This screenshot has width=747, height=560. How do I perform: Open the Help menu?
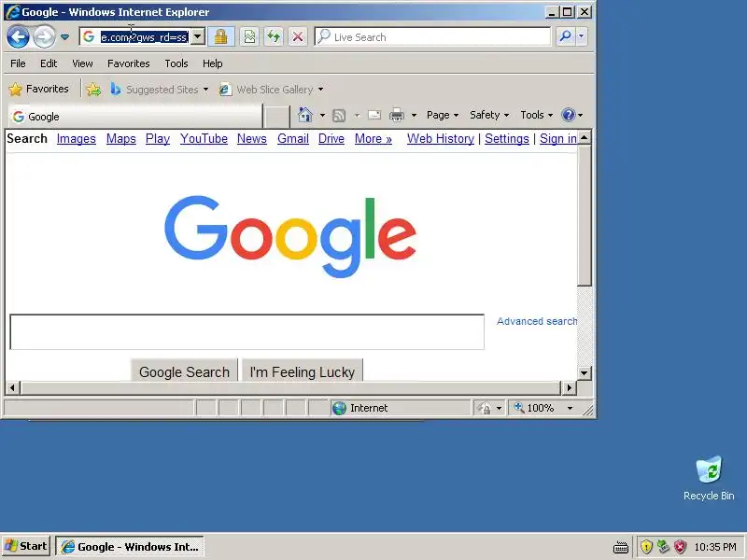point(213,63)
